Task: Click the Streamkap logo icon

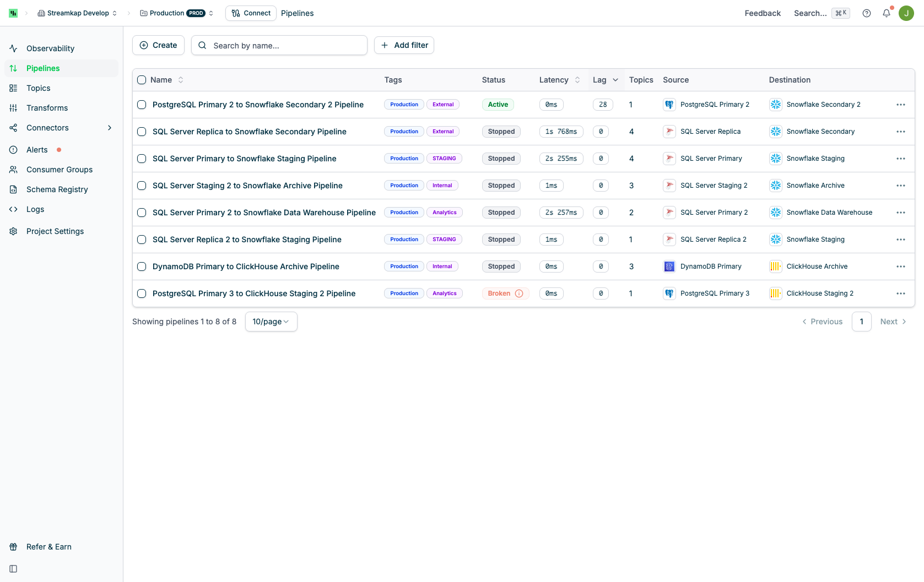Action: pos(13,13)
